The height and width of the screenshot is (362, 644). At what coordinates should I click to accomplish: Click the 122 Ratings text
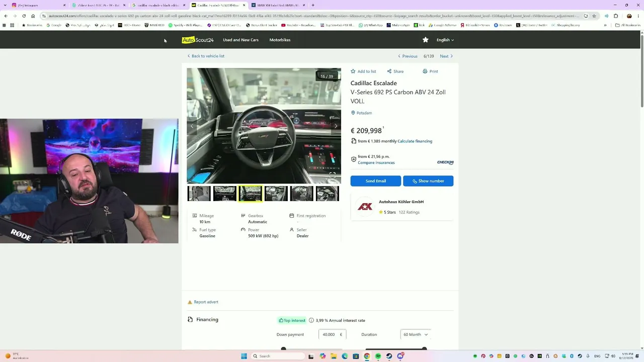[409, 212]
